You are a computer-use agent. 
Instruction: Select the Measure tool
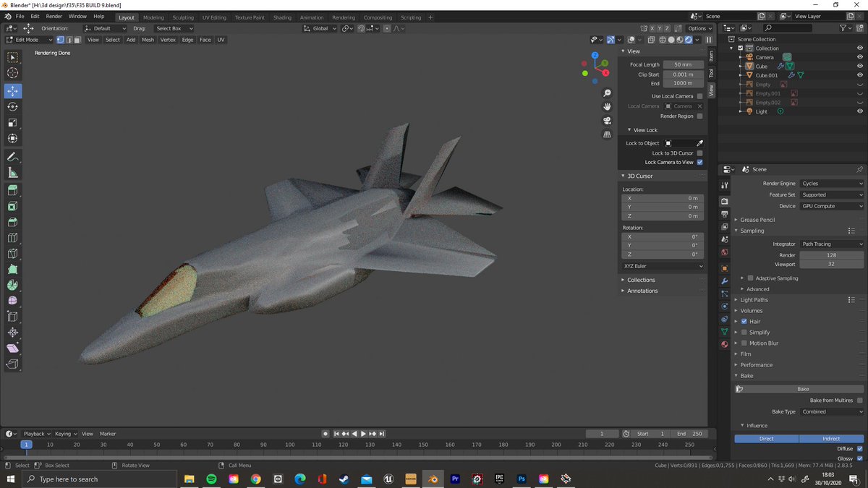pos(13,173)
